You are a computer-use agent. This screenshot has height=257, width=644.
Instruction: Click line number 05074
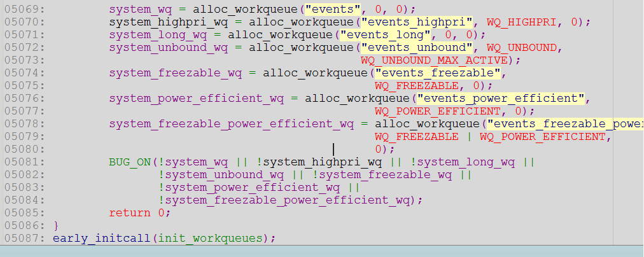pyautogui.click(x=24, y=73)
